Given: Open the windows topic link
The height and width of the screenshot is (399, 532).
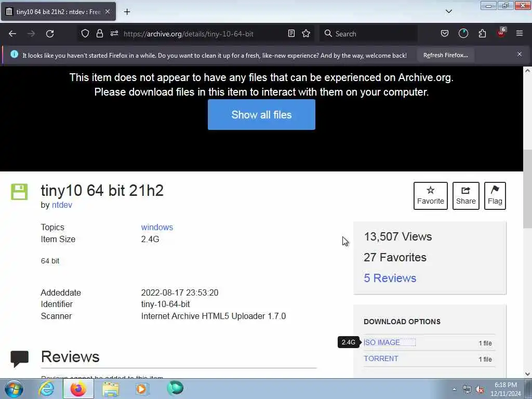Looking at the screenshot, I should point(157,228).
